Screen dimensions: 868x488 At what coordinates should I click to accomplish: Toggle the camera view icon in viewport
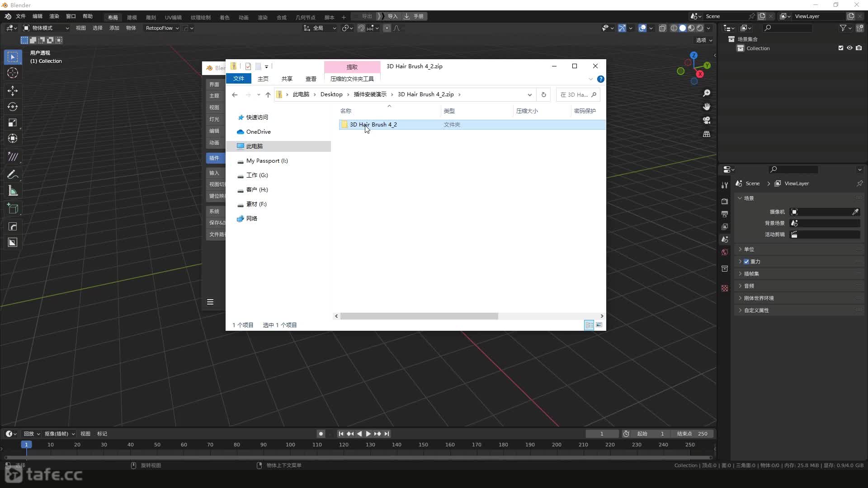click(x=707, y=120)
